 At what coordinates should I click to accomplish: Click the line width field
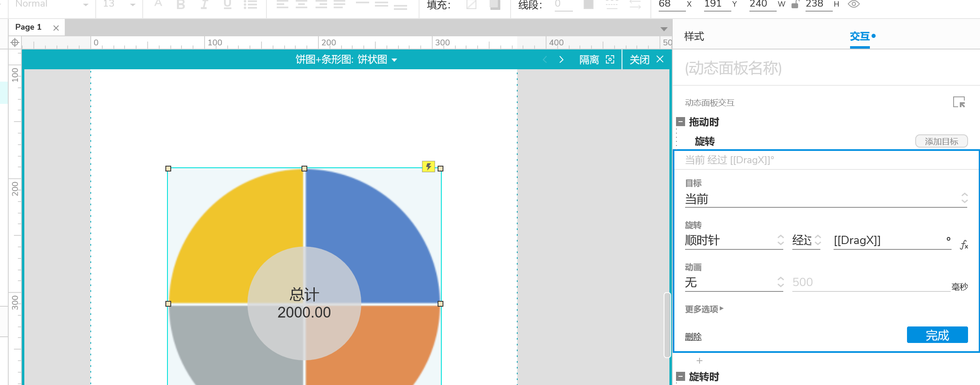[x=564, y=5]
